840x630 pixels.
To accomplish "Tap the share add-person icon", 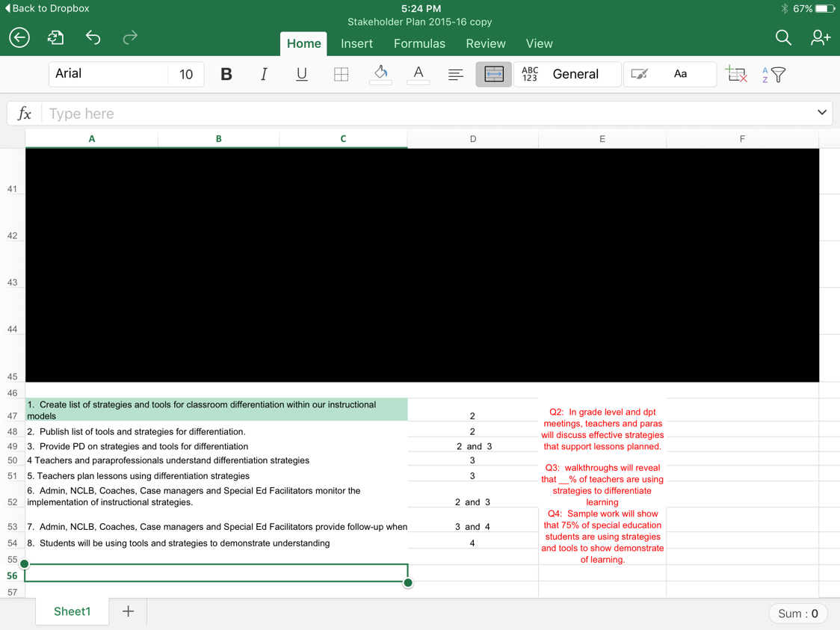I will [820, 37].
